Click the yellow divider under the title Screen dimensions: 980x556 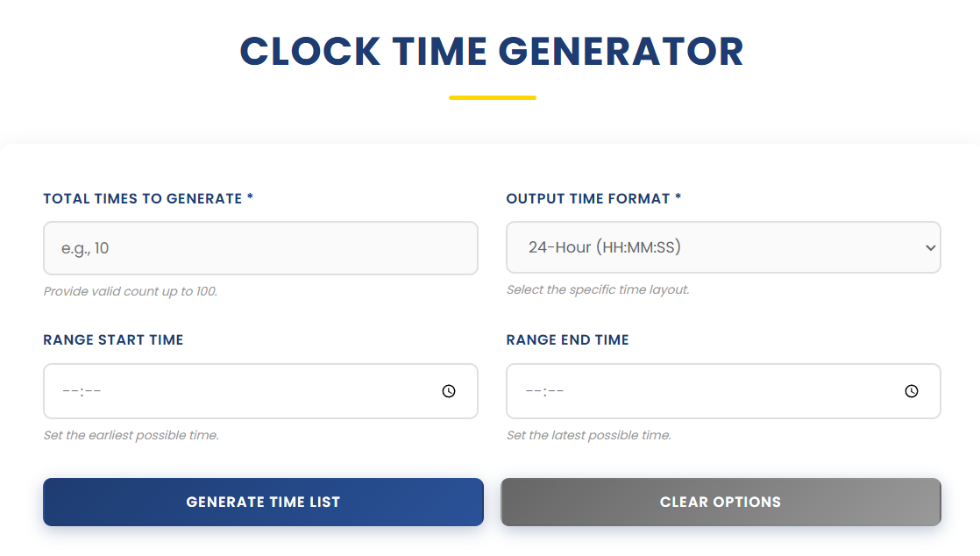click(x=492, y=96)
